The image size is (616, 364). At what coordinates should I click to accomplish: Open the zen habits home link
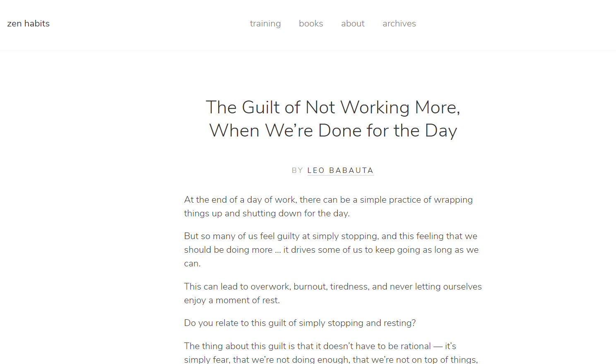(x=29, y=24)
